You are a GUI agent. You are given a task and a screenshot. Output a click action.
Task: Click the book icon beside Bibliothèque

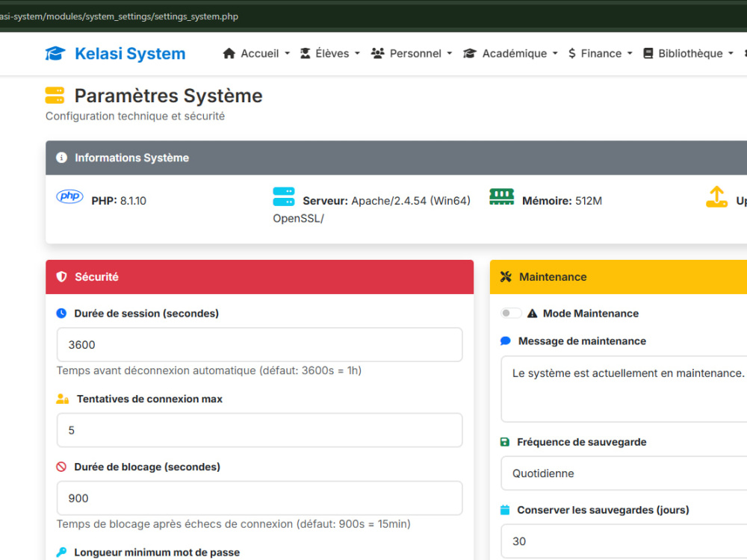point(648,53)
